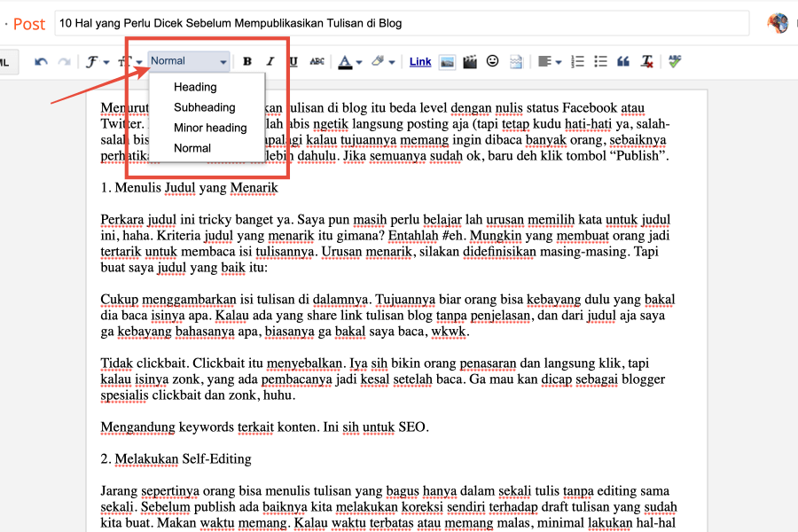Open the font size menu
Viewport: 798px width, 532px height.
(x=130, y=61)
